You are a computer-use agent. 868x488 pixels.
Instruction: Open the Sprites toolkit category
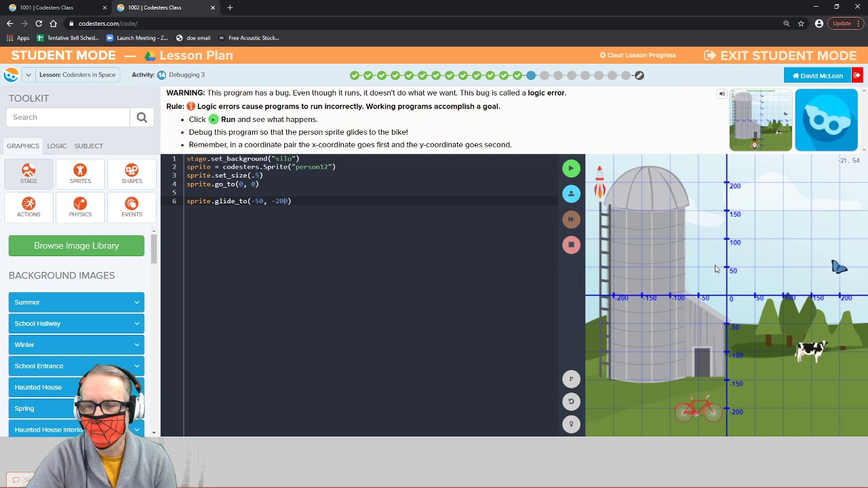(80, 173)
